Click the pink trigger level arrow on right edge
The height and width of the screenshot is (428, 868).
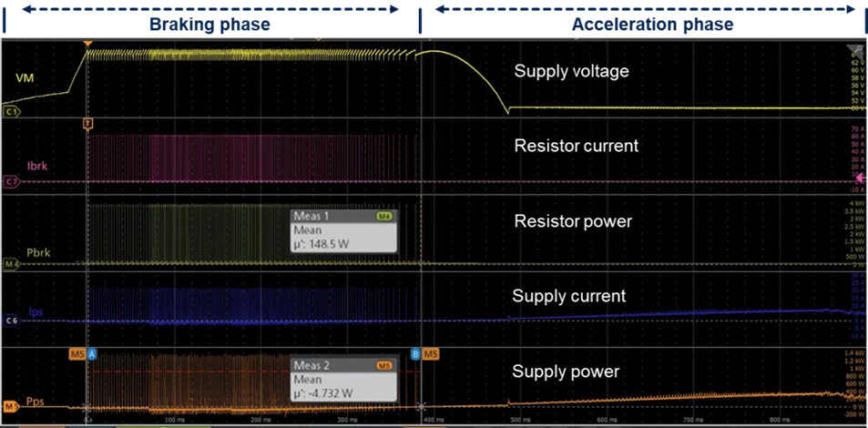tap(860, 182)
